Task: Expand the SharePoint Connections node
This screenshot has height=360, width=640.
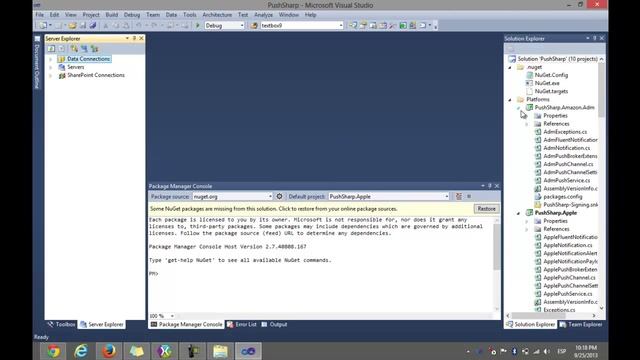Action: click(x=51, y=76)
